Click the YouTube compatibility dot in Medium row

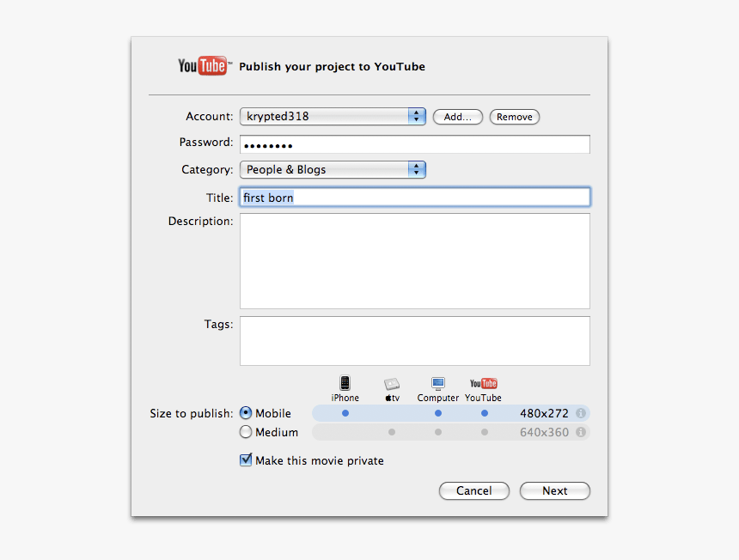[485, 432]
